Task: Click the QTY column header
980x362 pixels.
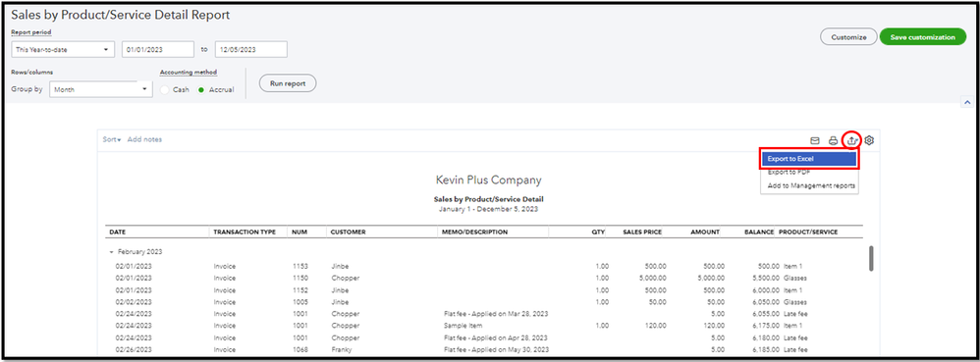Action: [598, 233]
